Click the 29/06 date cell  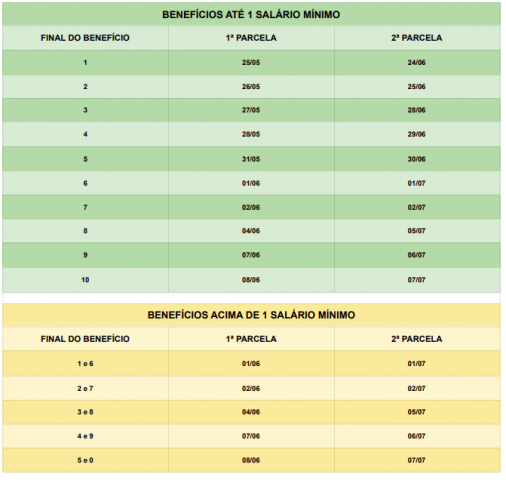coord(417,134)
